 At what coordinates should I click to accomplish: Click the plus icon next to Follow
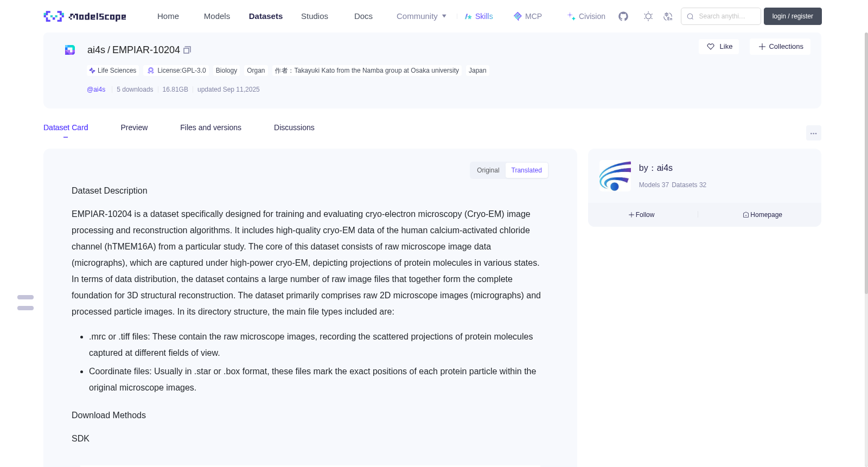coord(631,215)
